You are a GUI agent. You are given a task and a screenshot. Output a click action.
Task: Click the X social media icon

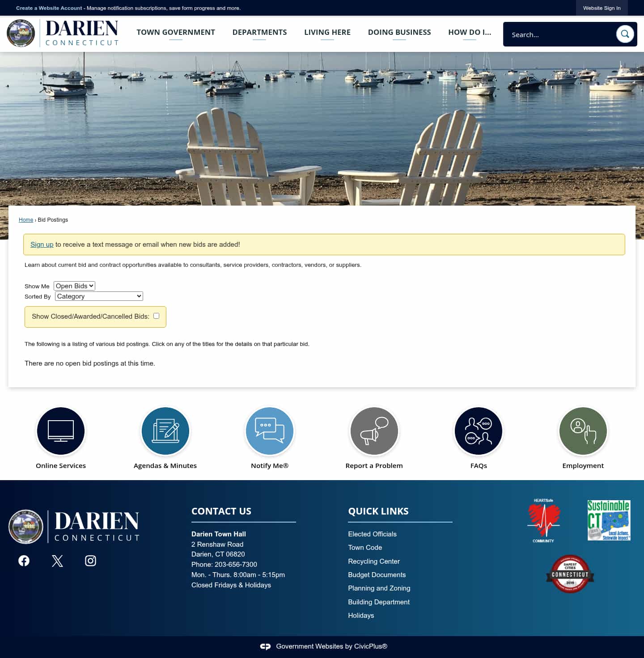(x=57, y=561)
